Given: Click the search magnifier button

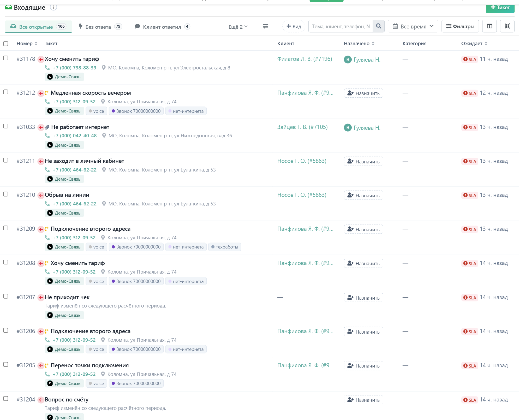Looking at the screenshot, I should point(379,26).
